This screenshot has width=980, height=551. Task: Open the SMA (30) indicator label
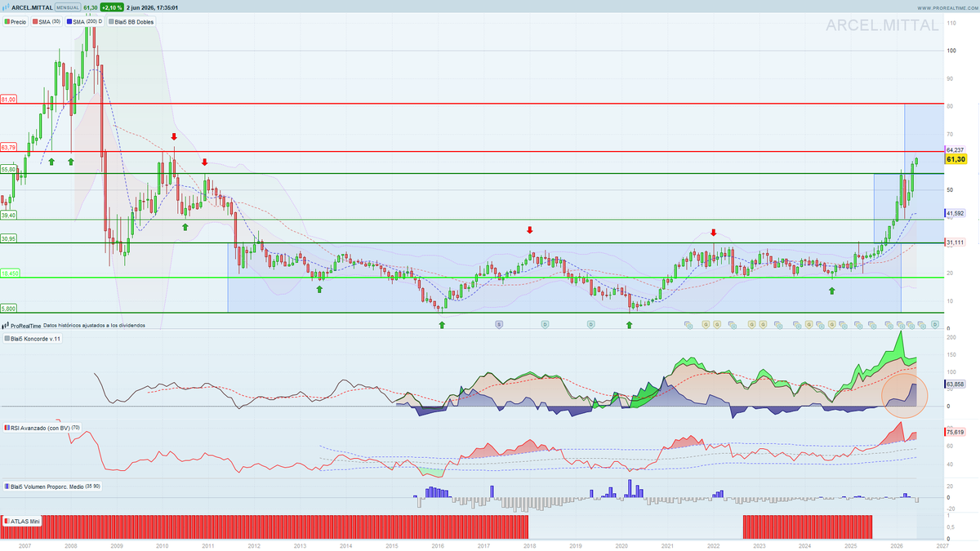[47, 22]
